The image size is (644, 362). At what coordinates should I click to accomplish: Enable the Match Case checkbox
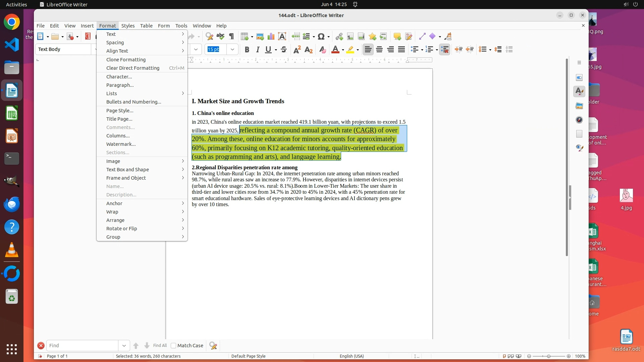click(x=173, y=346)
